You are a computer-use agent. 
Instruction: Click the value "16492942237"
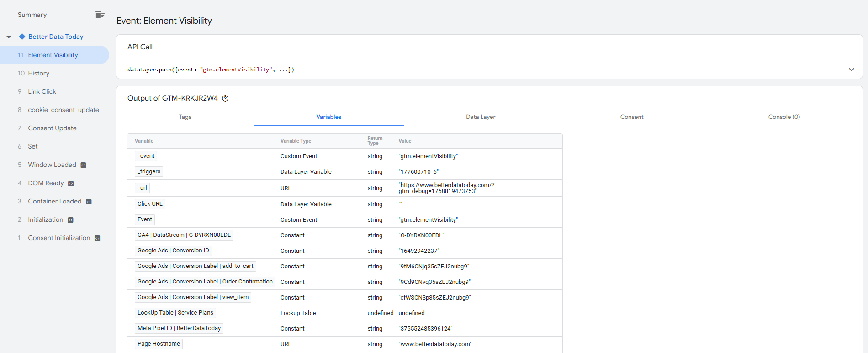(x=419, y=251)
